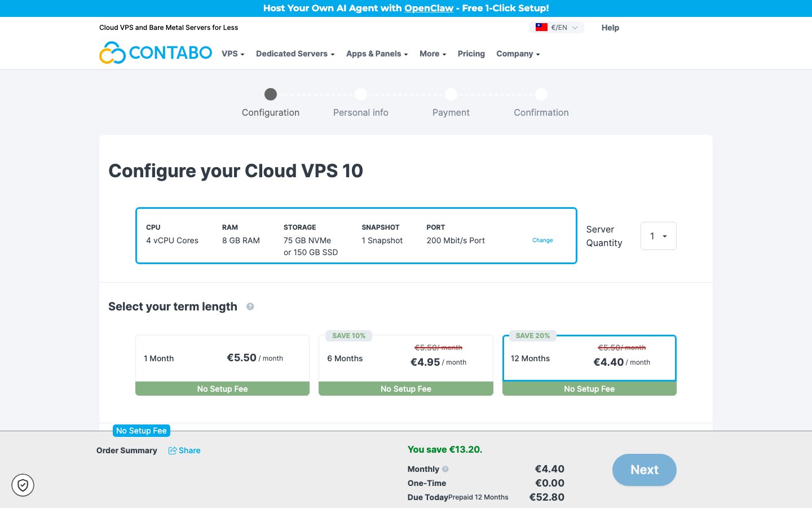Click the Configuration step indicator
Viewport: 812px width, 508px height.
point(271,103)
